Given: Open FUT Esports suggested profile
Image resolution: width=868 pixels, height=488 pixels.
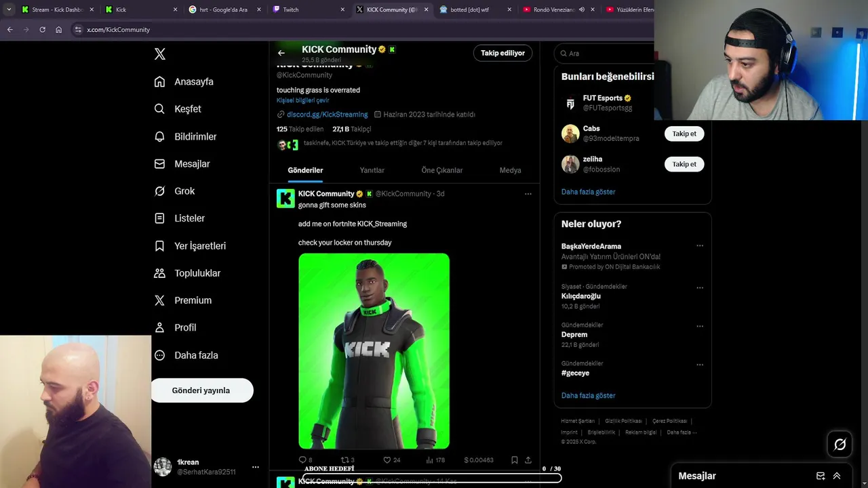Looking at the screenshot, I should click(x=607, y=102).
